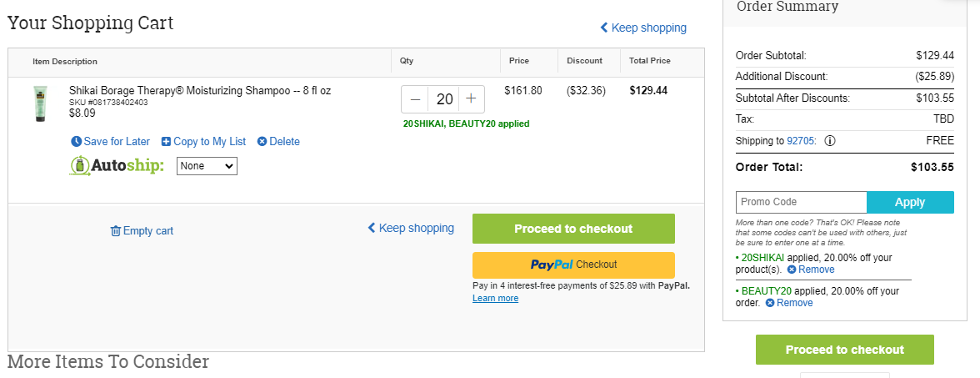Click the x icon next to Delete
The image size is (980, 378).
coord(262,142)
